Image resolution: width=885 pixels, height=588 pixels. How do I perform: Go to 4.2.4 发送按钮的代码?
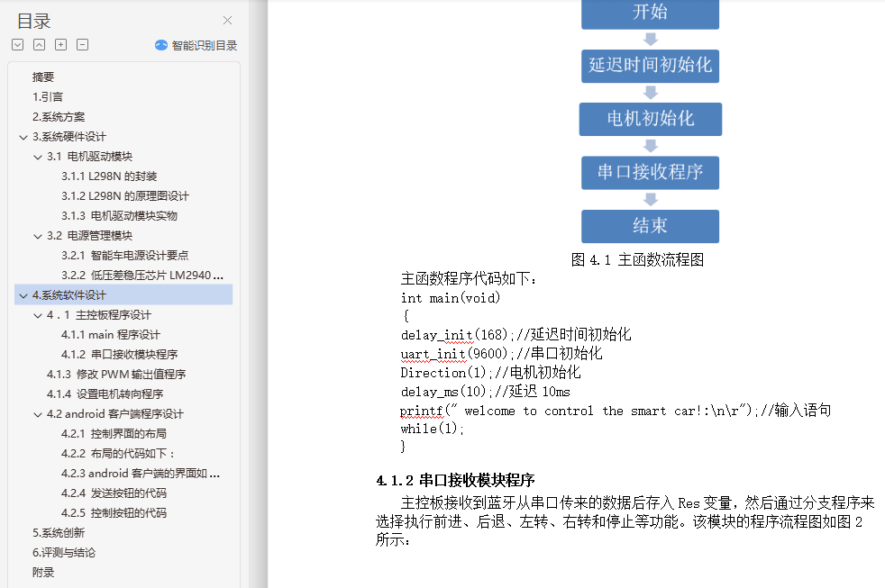click(x=114, y=493)
